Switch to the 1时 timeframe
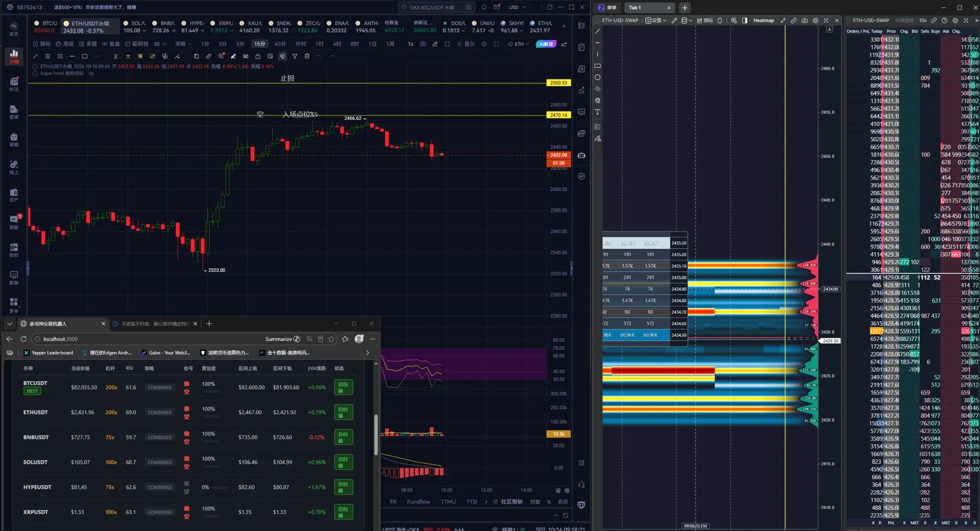The width and height of the screenshot is (980, 531). click(320, 44)
